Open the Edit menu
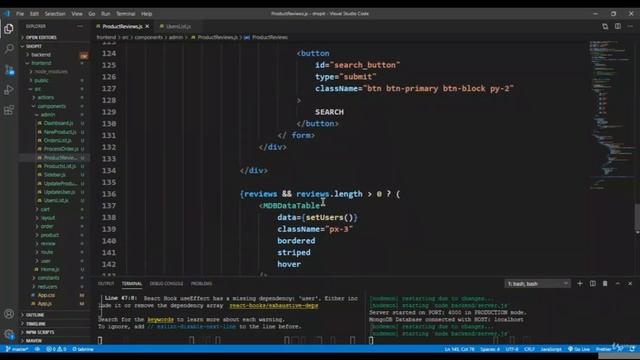The image size is (640, 360). point(34,13)
